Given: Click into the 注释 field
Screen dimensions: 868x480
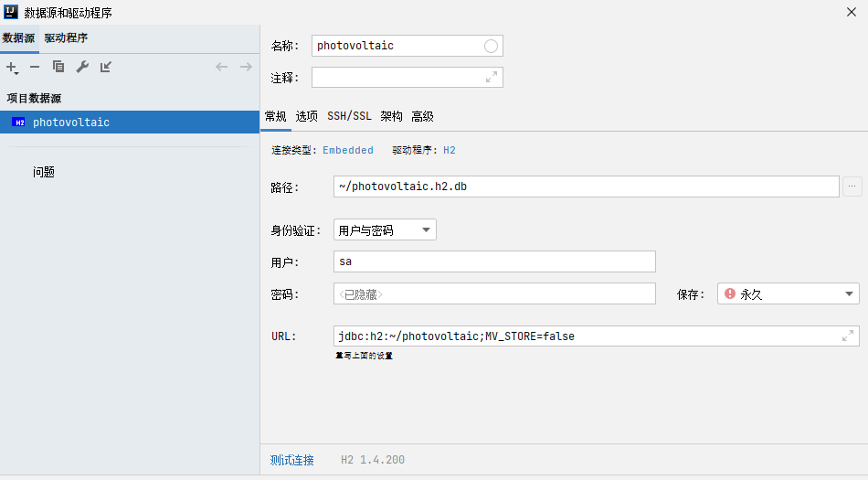Looking at the screenshot, I should click(x=408, y=78).
